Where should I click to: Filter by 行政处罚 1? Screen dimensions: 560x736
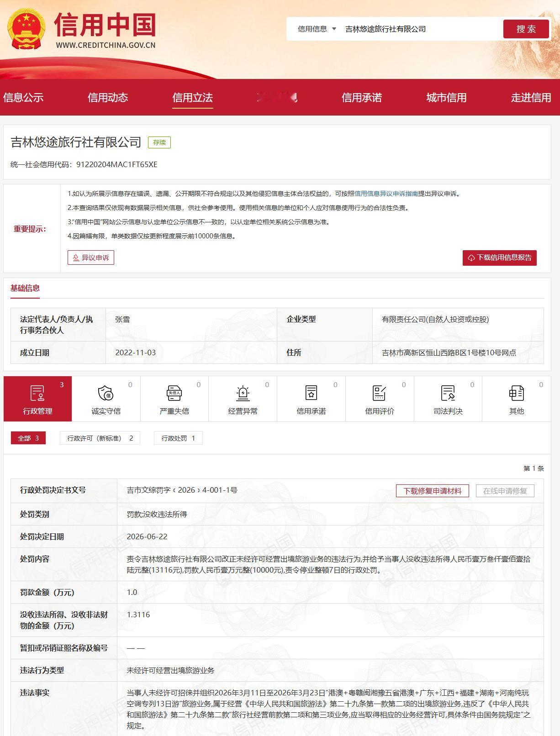[178, 438]
